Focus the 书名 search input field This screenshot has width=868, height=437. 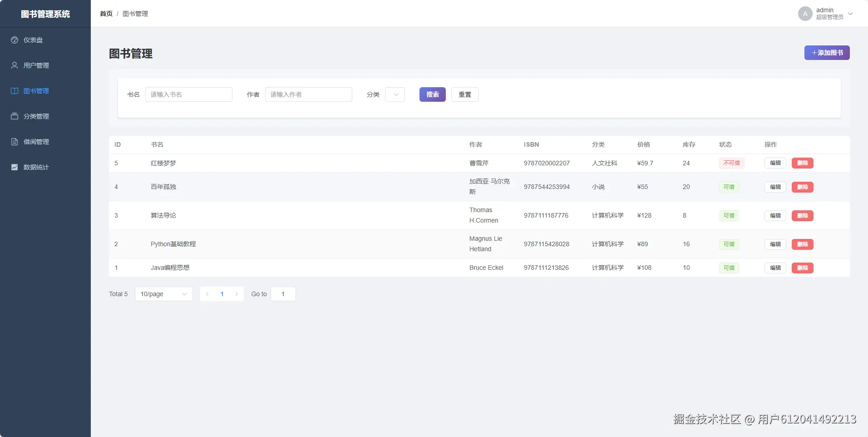(x=189, y=94)
